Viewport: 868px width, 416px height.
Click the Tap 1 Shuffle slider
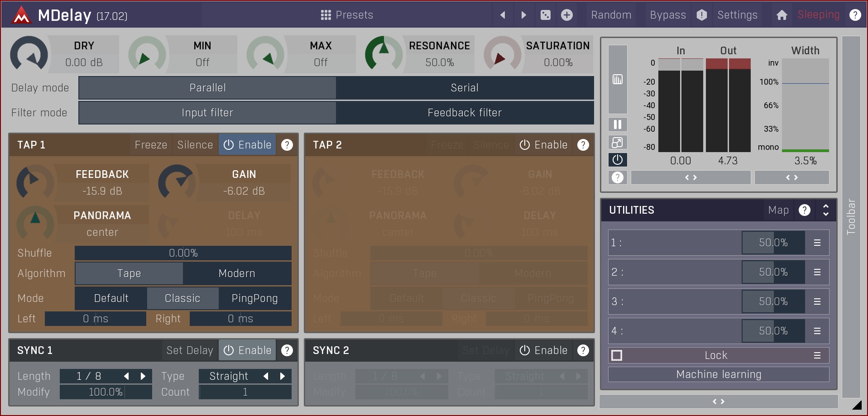[183, 253]
